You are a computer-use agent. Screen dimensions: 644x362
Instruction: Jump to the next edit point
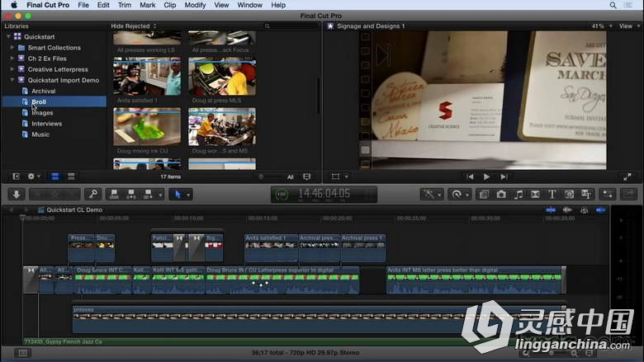pos(504,176)
